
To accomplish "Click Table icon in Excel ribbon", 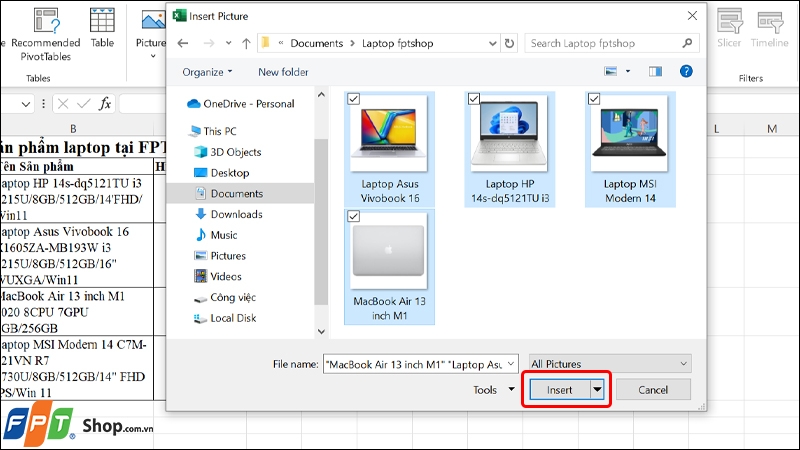I will pyautogui.click(x=102, y=28).
